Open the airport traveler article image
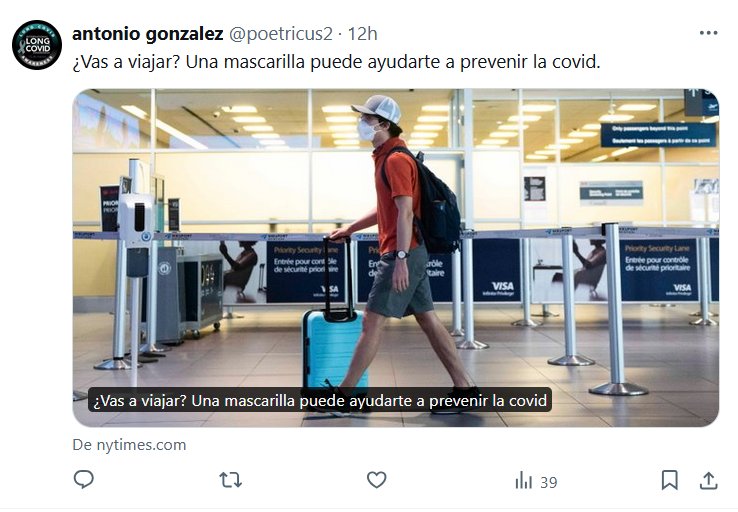 pyautogui.click(x=395, y=257)
